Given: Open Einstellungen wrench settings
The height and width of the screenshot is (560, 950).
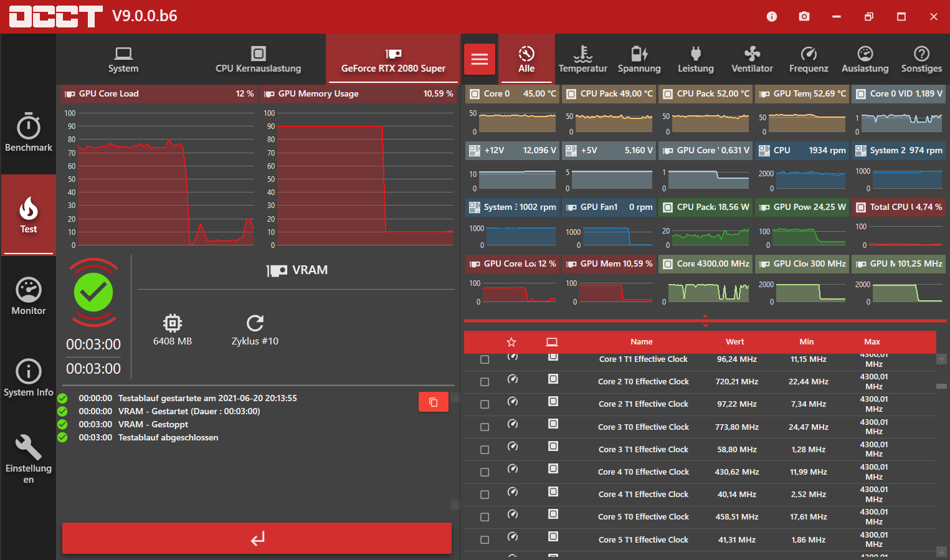Looking at the screenshot, I should coord(28,459).
